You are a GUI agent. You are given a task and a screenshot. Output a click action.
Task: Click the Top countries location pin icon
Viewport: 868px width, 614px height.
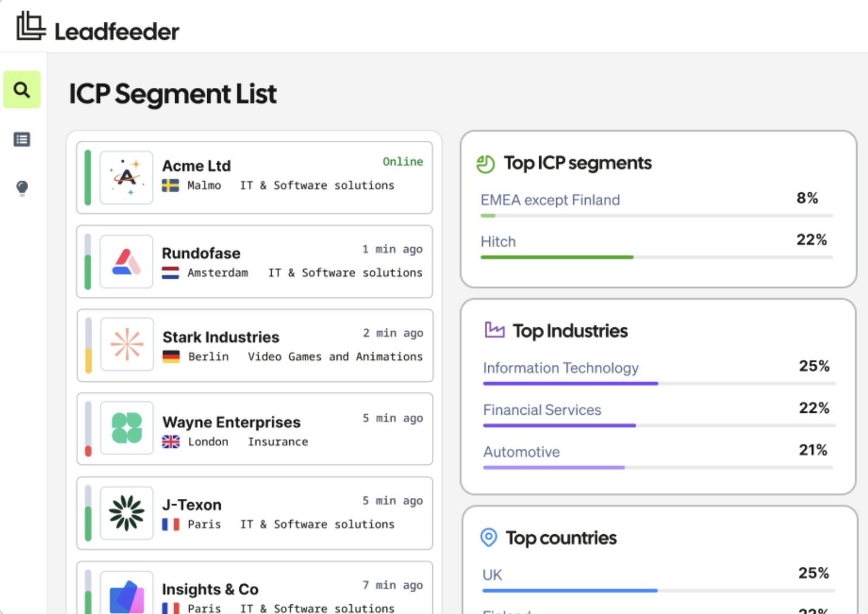point(489,537)
